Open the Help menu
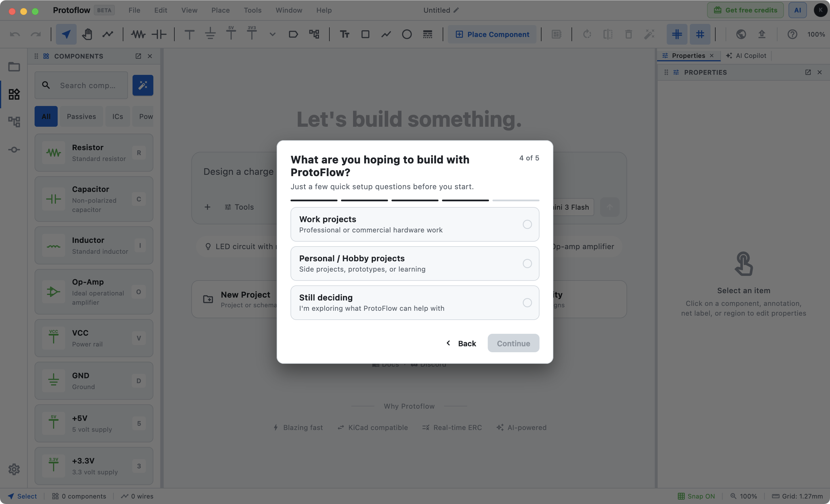This screenshot has width=830, height=504. click(x=324, y=10)
